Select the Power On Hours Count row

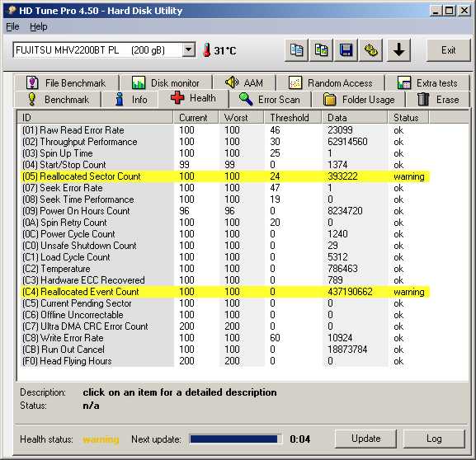coord(225,211)
